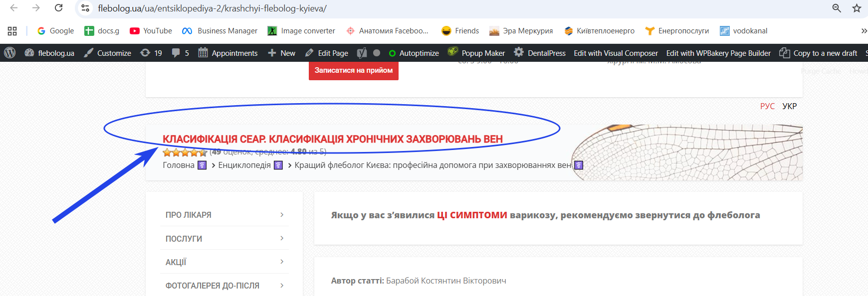Open the Friends bookmark
This screenshot has height=296, width=868.
(460, 31)
